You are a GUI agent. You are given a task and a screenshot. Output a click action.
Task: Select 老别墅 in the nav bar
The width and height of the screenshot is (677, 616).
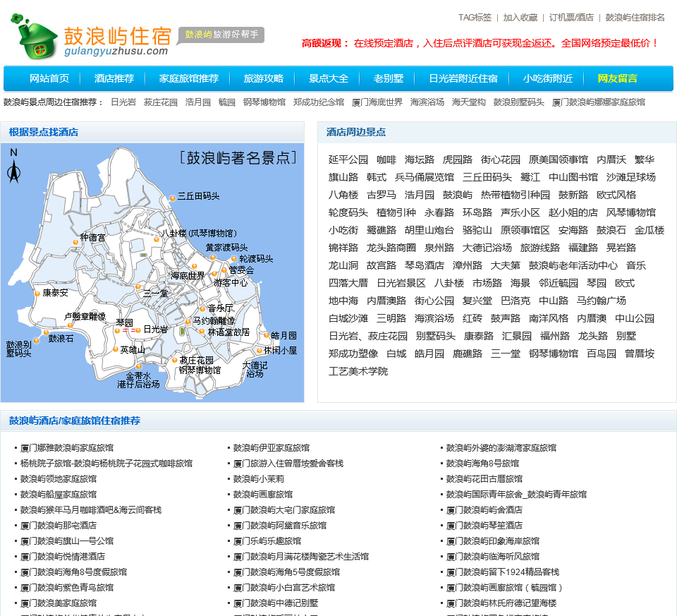click(388, 78)
